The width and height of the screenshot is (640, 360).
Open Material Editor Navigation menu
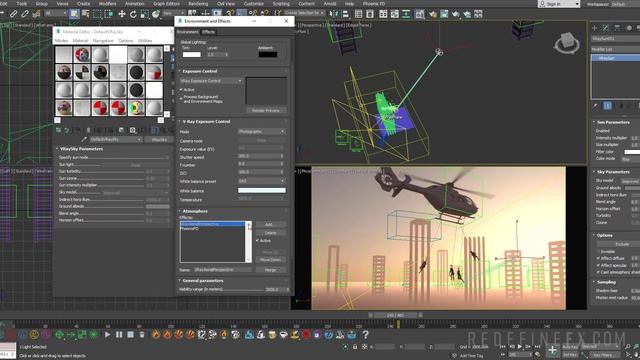tap(103, 41)
